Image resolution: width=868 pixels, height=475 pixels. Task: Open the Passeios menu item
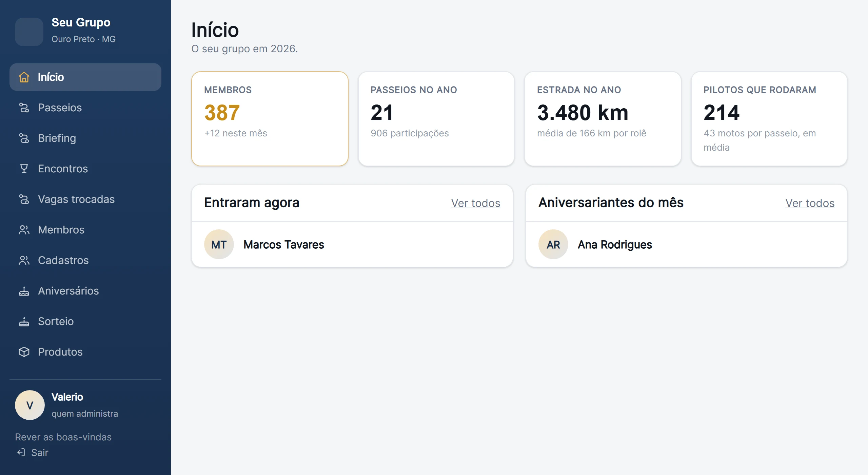pyautogui.click(x=85, y=108)
